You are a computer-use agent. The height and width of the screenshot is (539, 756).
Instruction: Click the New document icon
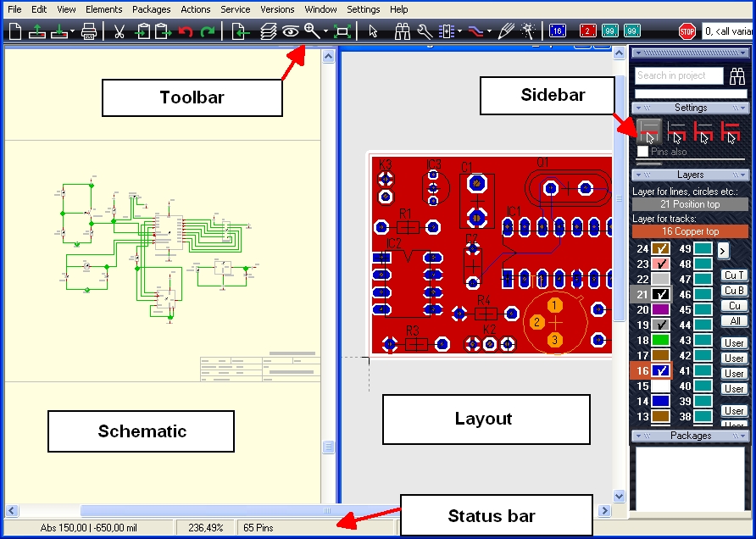point(15,32)
